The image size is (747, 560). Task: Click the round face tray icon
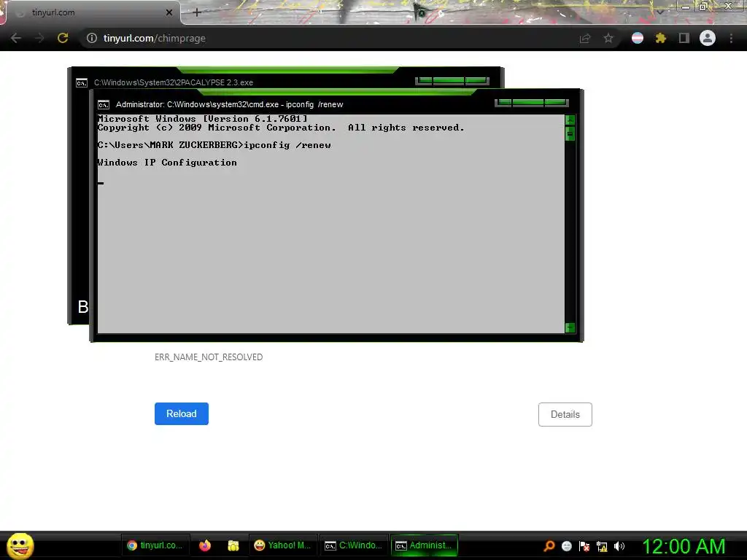click(566, 546)
